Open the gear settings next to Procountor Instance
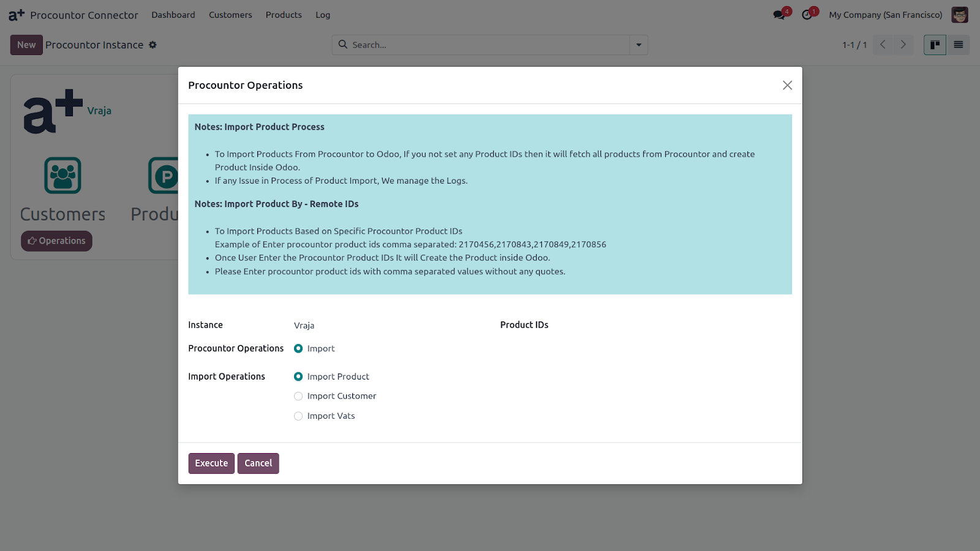 coord(153,45)
